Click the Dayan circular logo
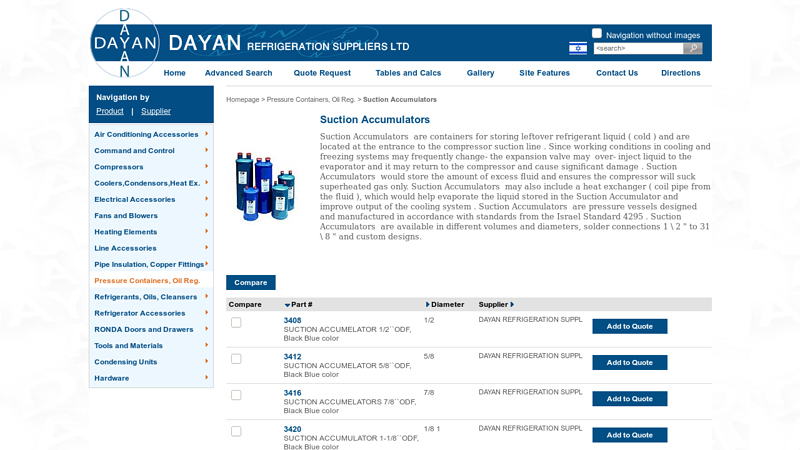Viewport: 800px width, 450px height. pos(125,44)
